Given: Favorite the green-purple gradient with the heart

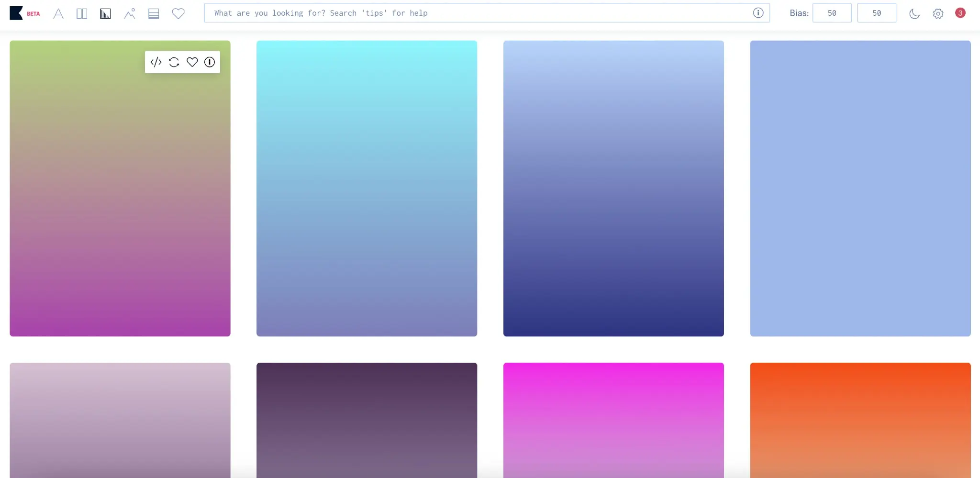Looking at the screenshot, I should pyautogui.click(x=191, y=62).
